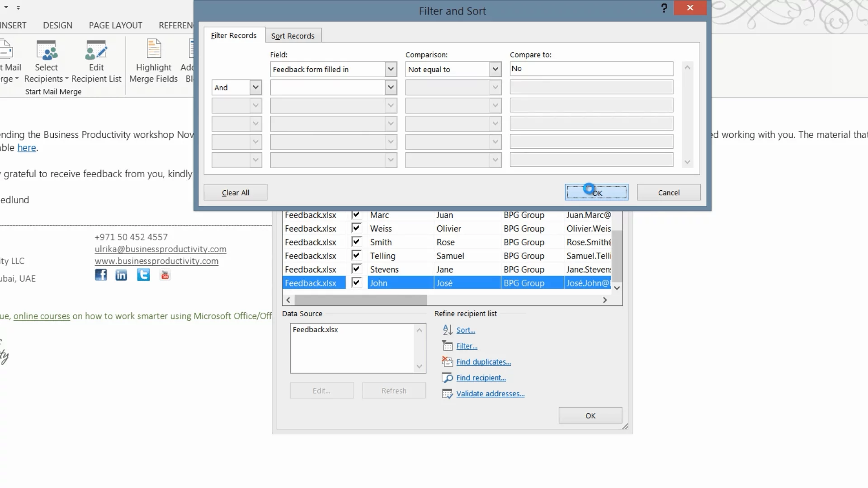Viewport: 868px width, 488px height.
Task: Open LinkedIn icon in signature
Action: [121, 275]
